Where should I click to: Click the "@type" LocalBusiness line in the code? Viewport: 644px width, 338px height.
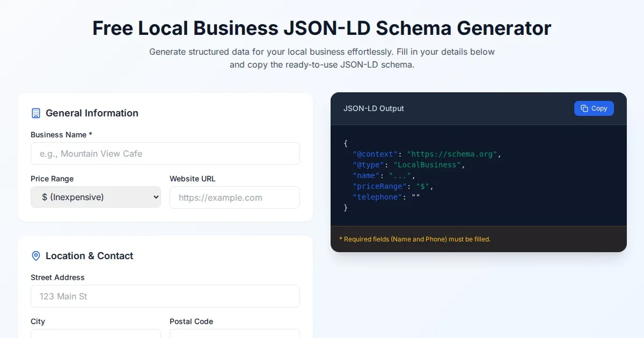tap(409, 165)
